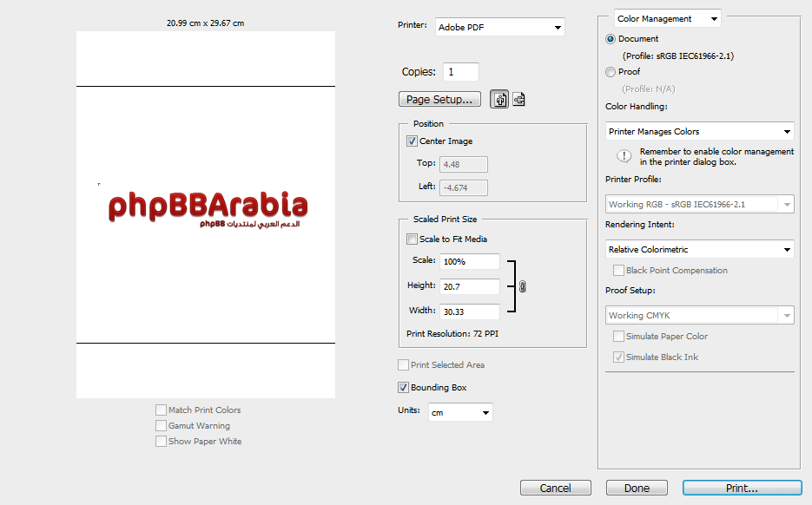Enable Match Print Colors
This screenshot has width=812, height=505.
click(x=161, y=410)
